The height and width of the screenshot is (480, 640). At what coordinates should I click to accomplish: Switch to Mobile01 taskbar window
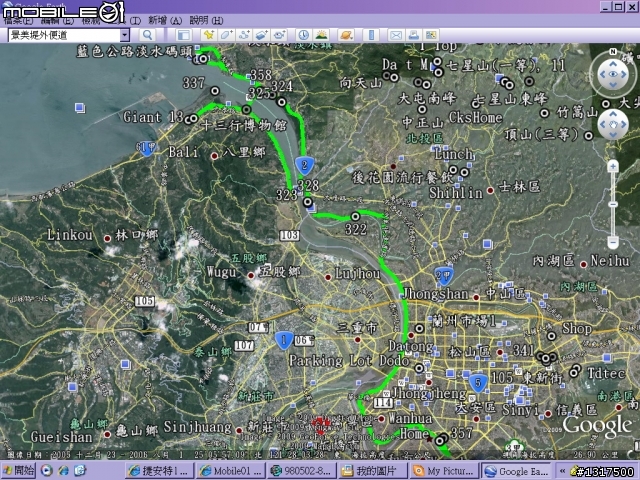(230, 471)
